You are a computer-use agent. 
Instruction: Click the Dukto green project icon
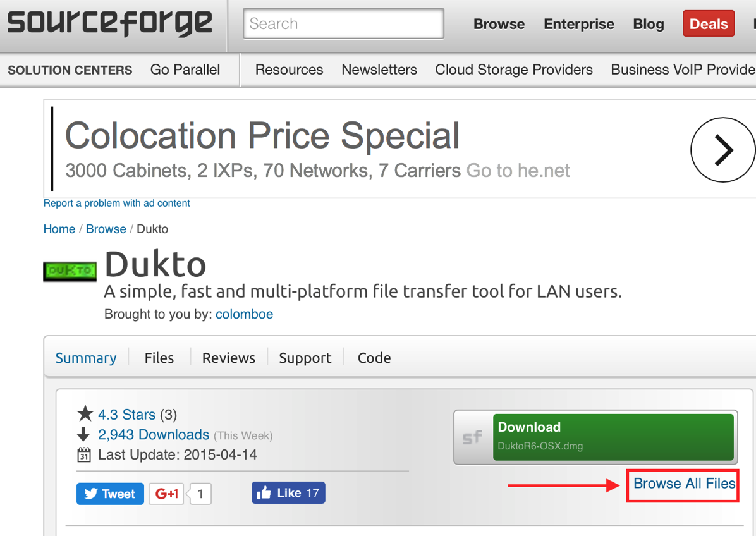coord(70,271)
